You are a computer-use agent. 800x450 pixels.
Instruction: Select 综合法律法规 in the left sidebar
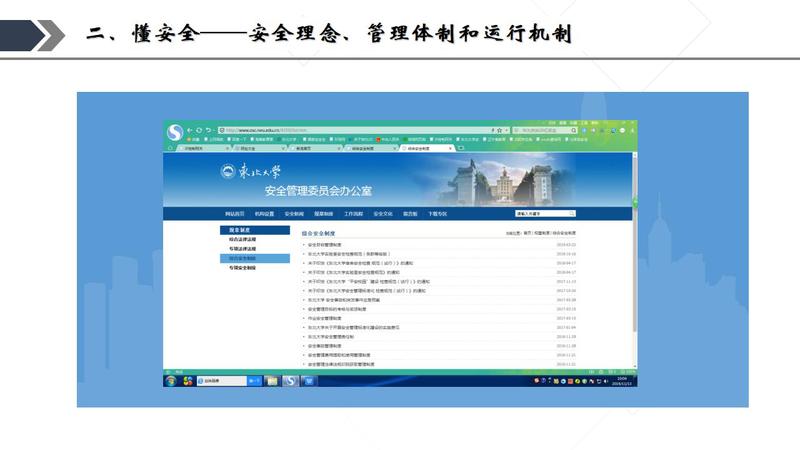(x=243, y=239)
